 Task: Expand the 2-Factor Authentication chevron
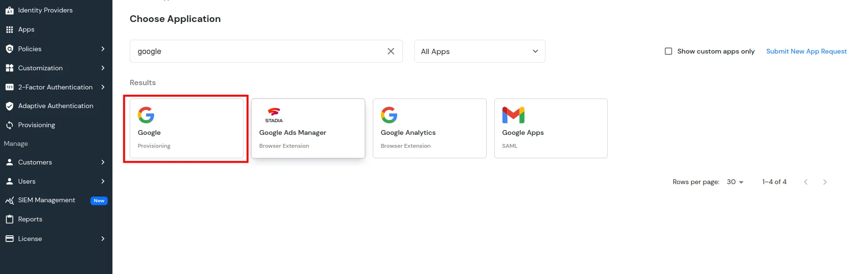point(103,87)
